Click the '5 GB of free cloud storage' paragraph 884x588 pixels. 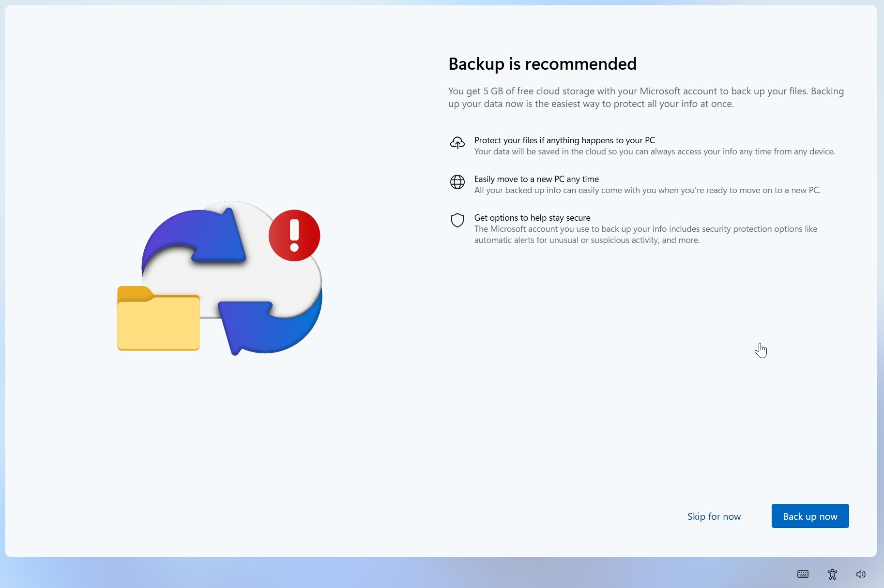pyautogui.click(x=646, y=97)
